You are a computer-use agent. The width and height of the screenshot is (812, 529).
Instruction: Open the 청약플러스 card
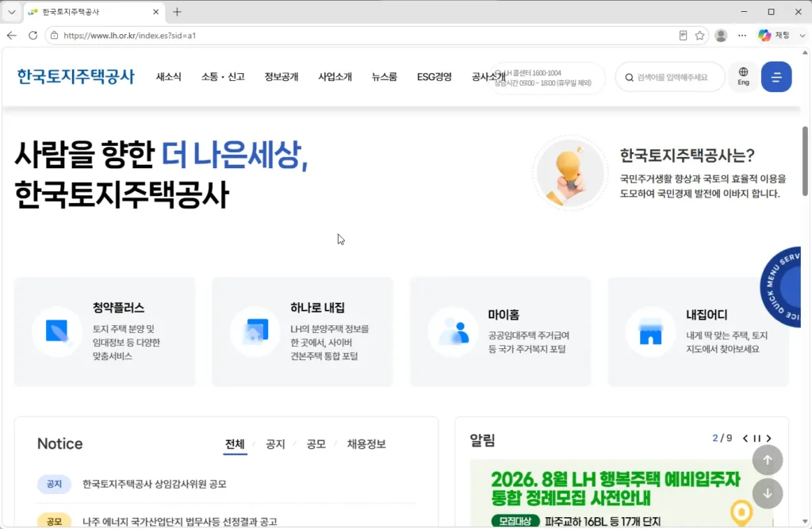(105, 332)
